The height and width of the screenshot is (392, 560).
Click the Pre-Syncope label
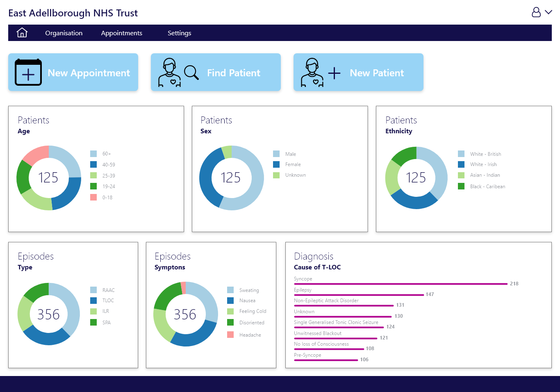307,355
